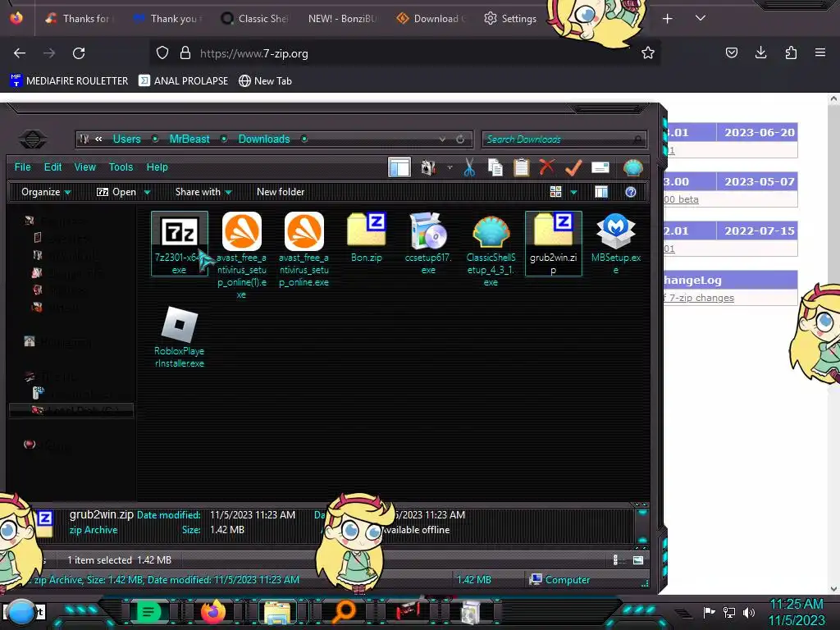Open the View menu in Explorer

85,167
